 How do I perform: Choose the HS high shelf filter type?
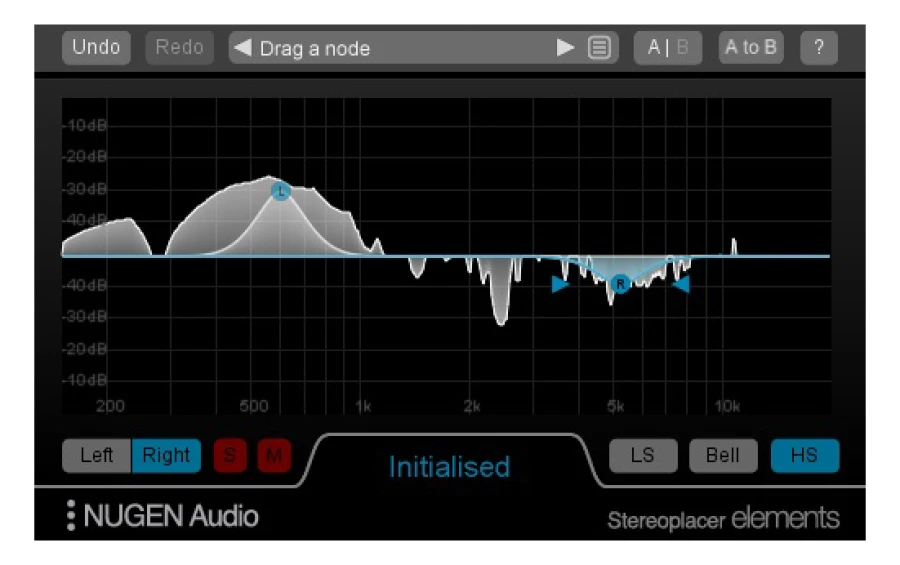(805, 455)
